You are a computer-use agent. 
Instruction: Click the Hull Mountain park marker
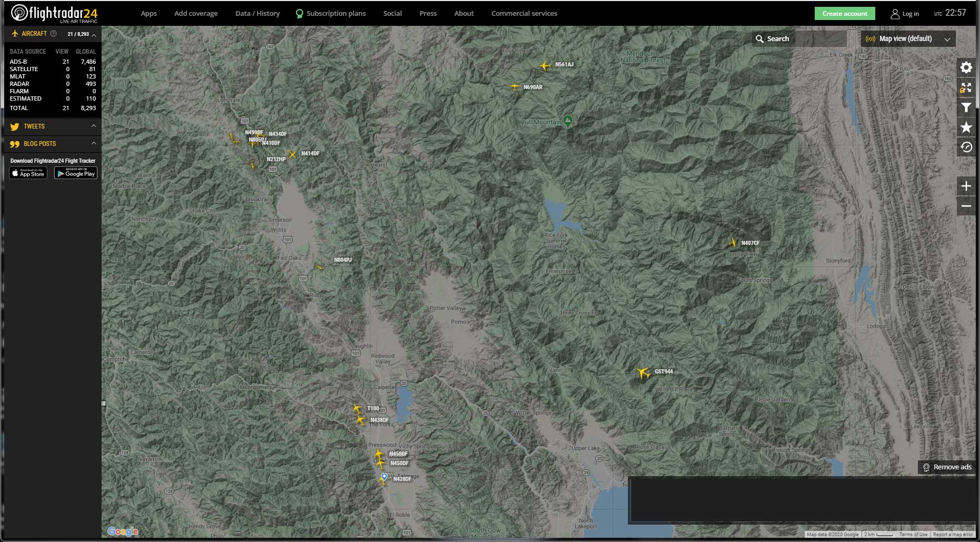point(568,121)
